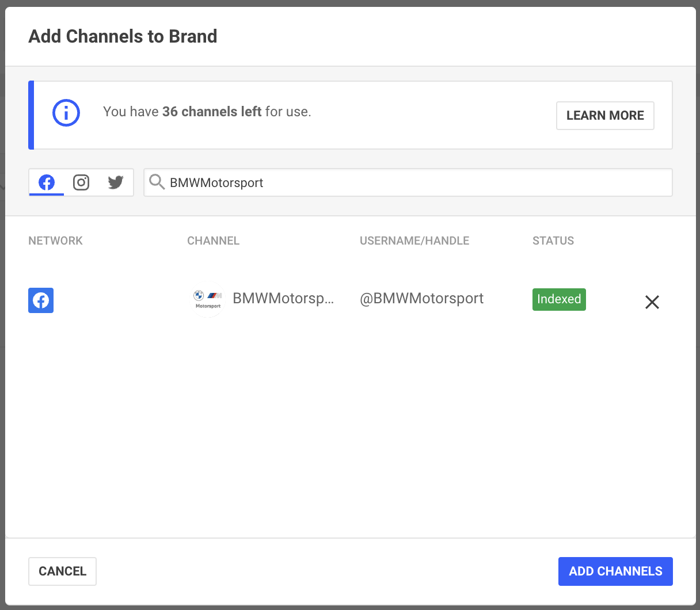
Task: Open the BMW Motorsport channel avatar
Action: pyautogui.click(x=208, y=299)
